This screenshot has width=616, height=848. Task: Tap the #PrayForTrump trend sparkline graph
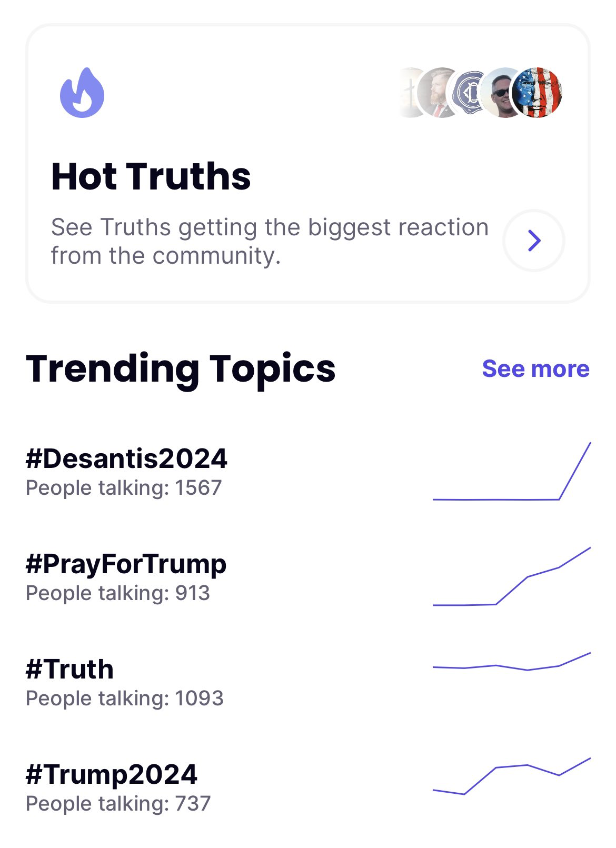[512, 576]
